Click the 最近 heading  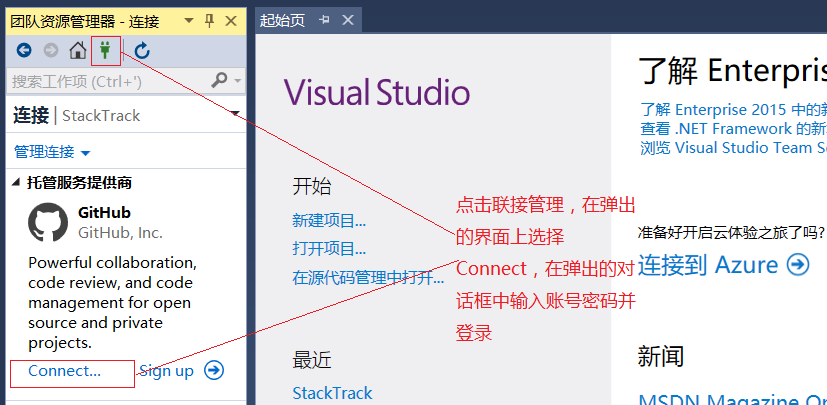pyautogui.click(x=312, y=360)
